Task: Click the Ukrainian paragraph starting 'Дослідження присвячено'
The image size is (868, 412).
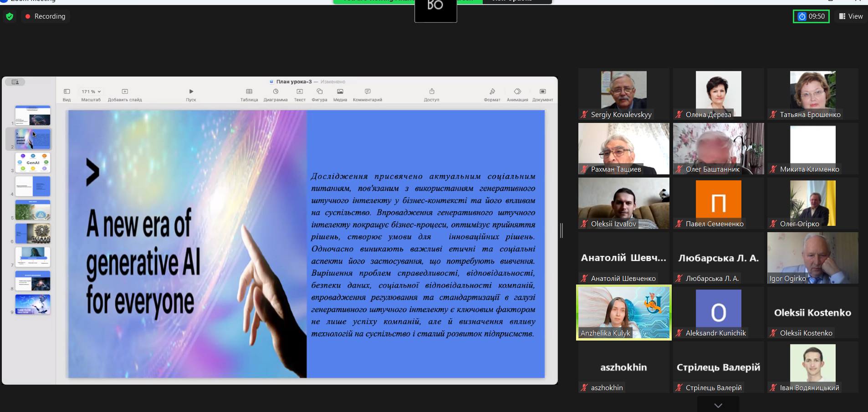Action: pyautogui.click(x=423, y=255)
